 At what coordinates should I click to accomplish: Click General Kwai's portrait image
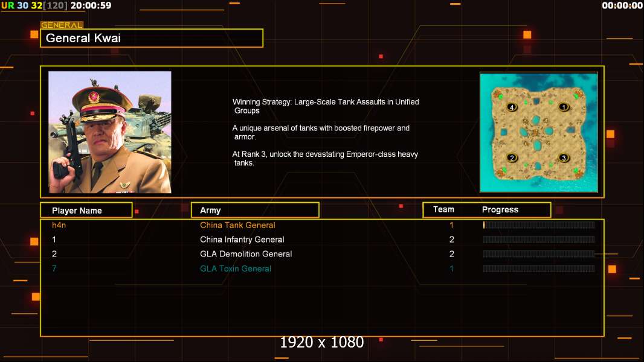[110, 132]
